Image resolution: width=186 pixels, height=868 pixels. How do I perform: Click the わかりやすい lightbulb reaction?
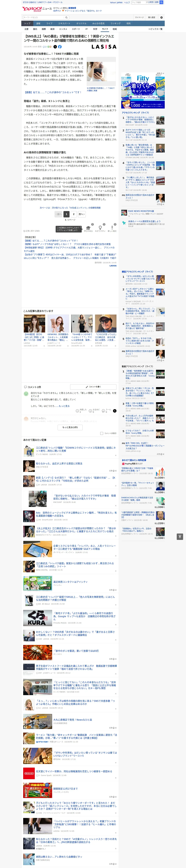[100, 228]
